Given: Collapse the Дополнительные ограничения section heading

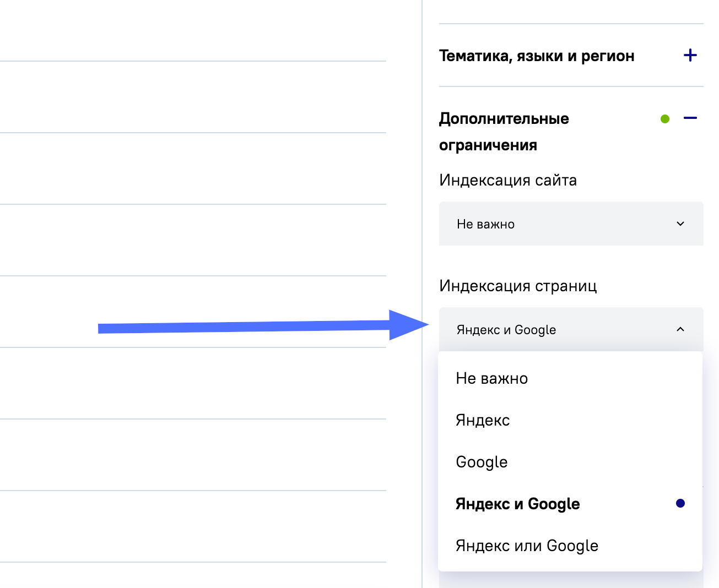Looking at the screenshot, I should 504,131.
